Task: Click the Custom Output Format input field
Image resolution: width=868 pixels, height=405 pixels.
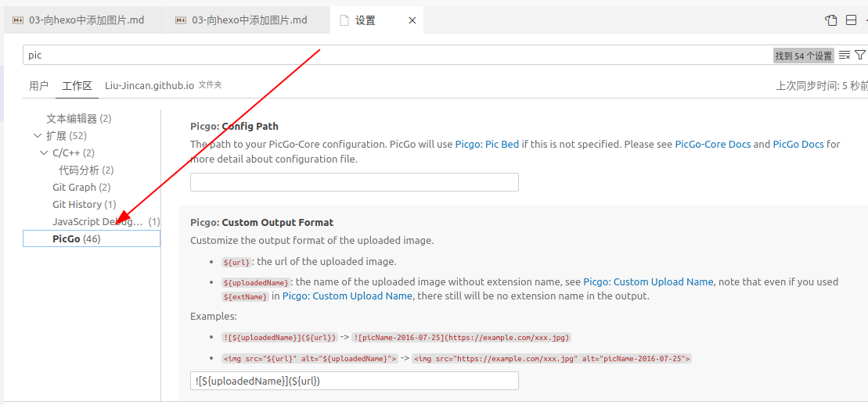Action: (355, 381)
